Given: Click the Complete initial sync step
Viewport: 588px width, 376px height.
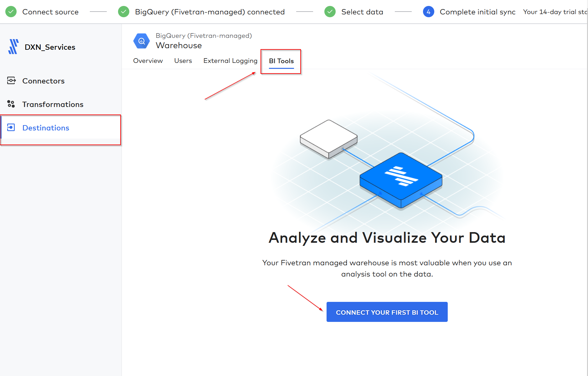Looking at the screenshot, I should click(x=477, y=12).
